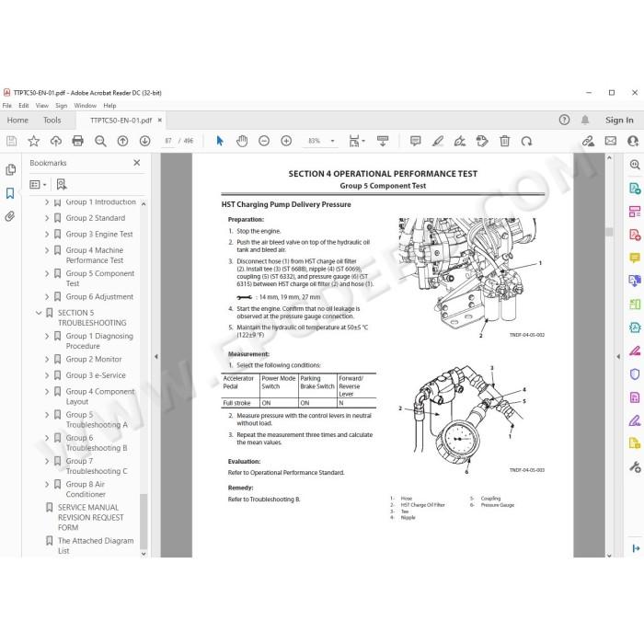
Task: Bookmark file with the star icon
Action: 34,142
